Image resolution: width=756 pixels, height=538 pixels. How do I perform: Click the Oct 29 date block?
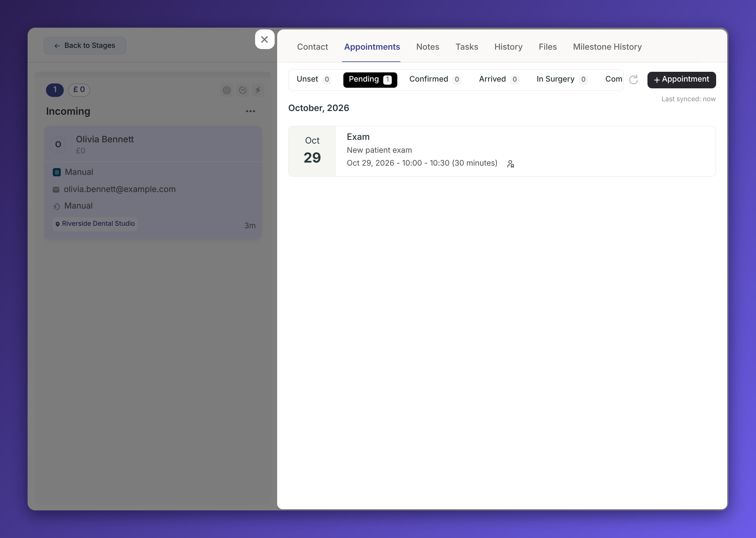pos(312,151)
